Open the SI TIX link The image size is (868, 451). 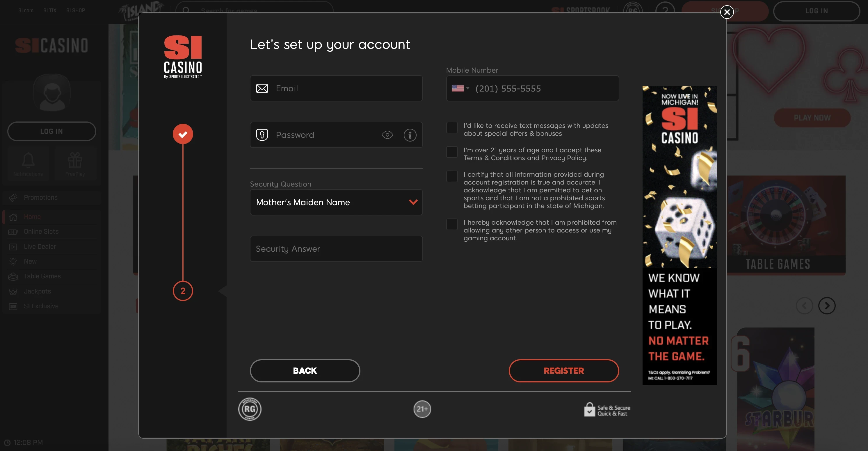tap(50, 10)
